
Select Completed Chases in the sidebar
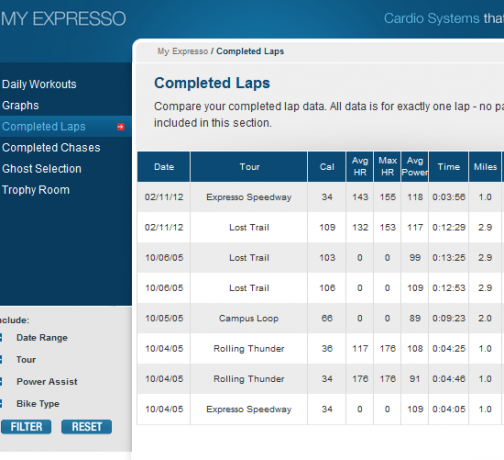point(51,148)
